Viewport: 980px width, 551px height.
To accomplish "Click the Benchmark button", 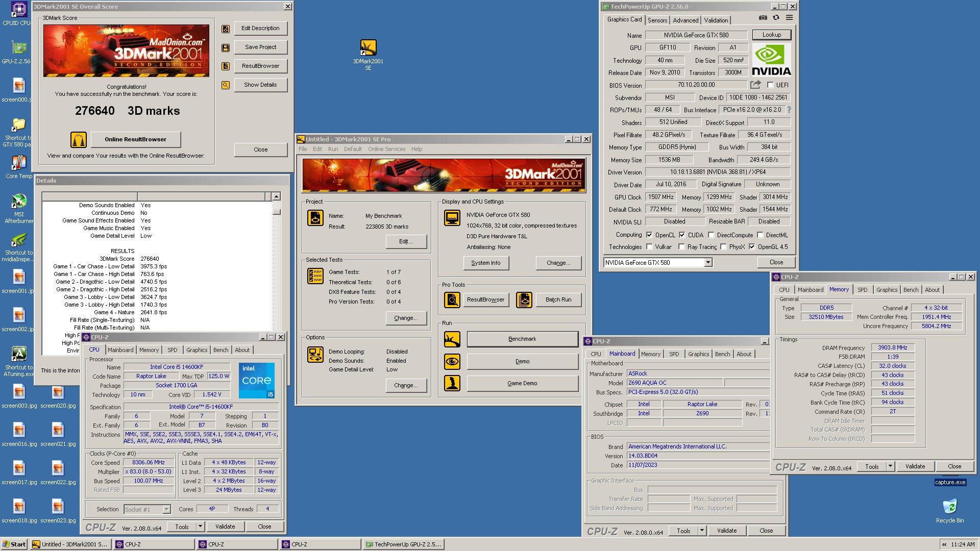I will [x=522, y=339].
